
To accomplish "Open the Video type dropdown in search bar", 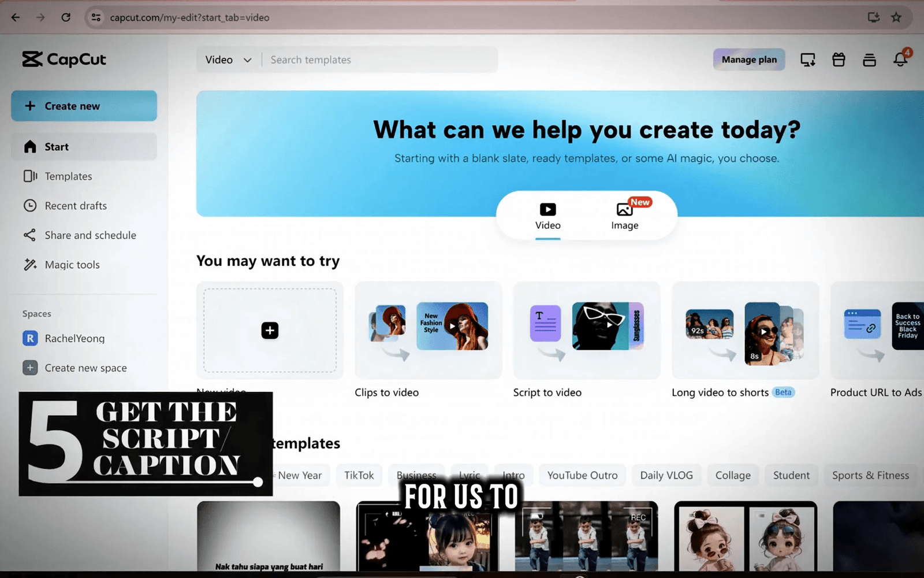I will [228, 60].
